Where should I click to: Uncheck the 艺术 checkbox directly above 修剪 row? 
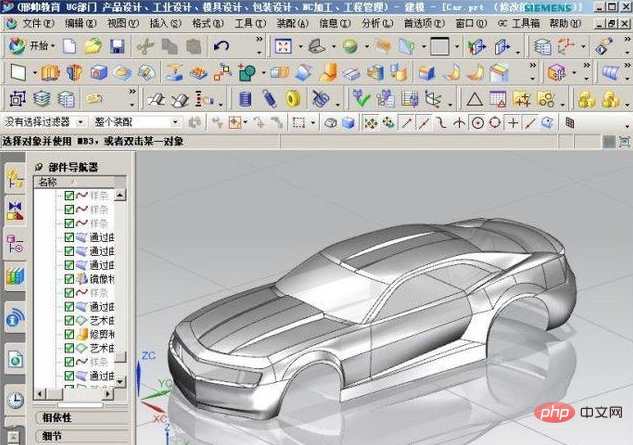point(69,320)
